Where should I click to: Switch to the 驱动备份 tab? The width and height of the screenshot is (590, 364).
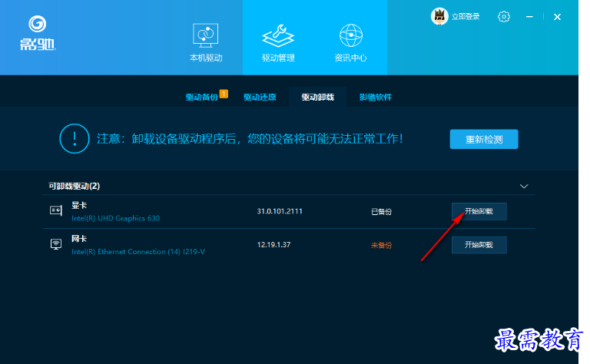(x=202, y=98)
